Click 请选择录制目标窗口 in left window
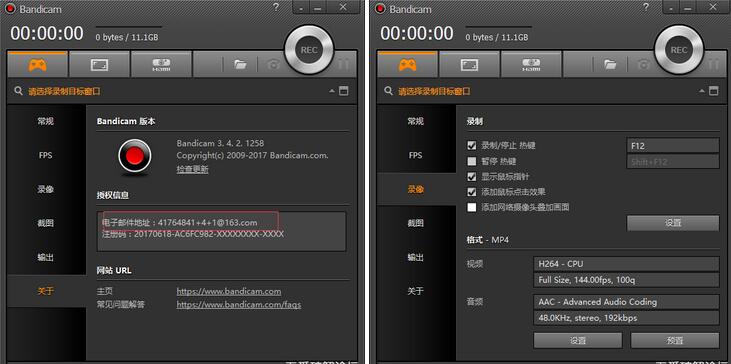731x364 pixels. (x=64, y=91)
